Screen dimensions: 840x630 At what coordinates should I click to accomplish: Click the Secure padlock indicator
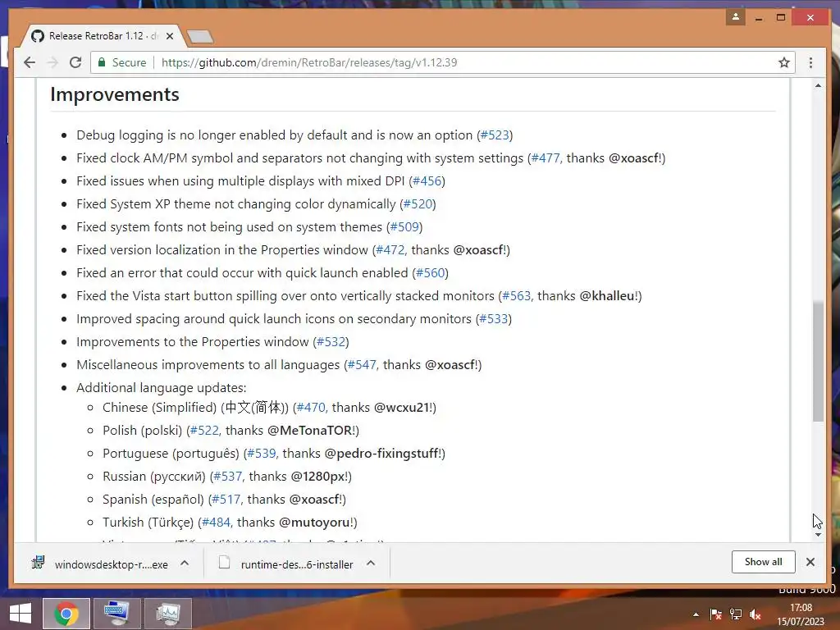click(x=123, y=62)
